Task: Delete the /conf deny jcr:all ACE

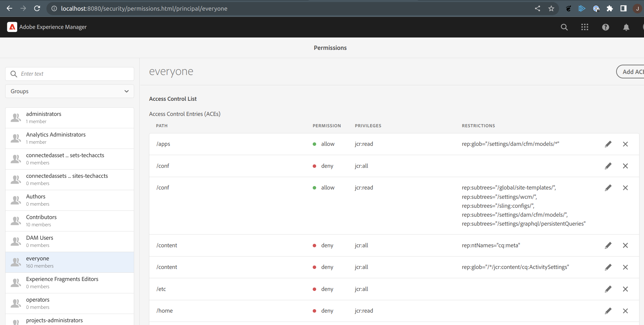Action: pos(625,166)
